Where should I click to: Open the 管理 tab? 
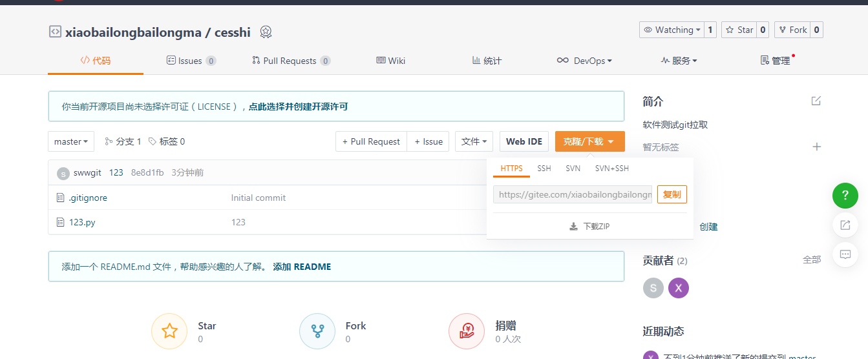click(x=776, y=61)
